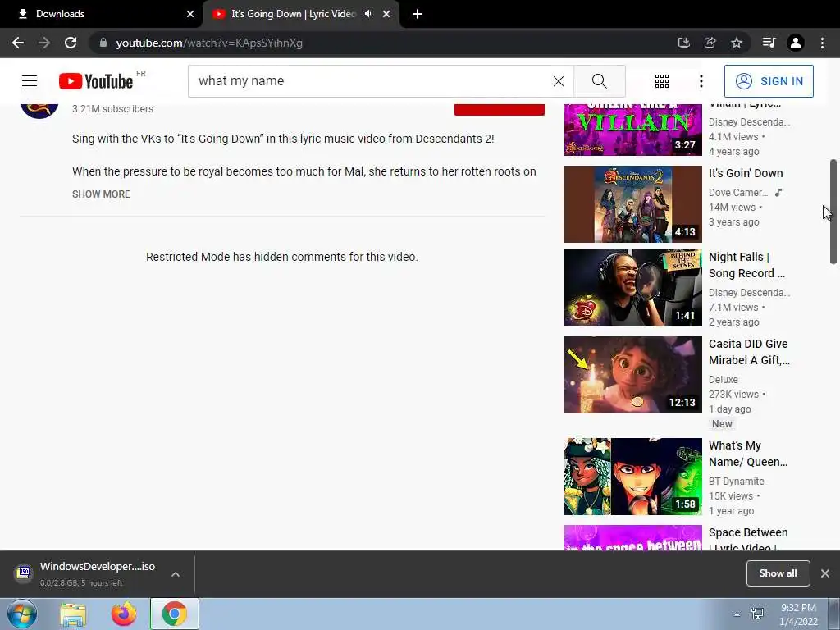Screen dimensions: 840x630
Task: Open Casita DID Give Mirabel title
Action: click(x=749, y=352)
